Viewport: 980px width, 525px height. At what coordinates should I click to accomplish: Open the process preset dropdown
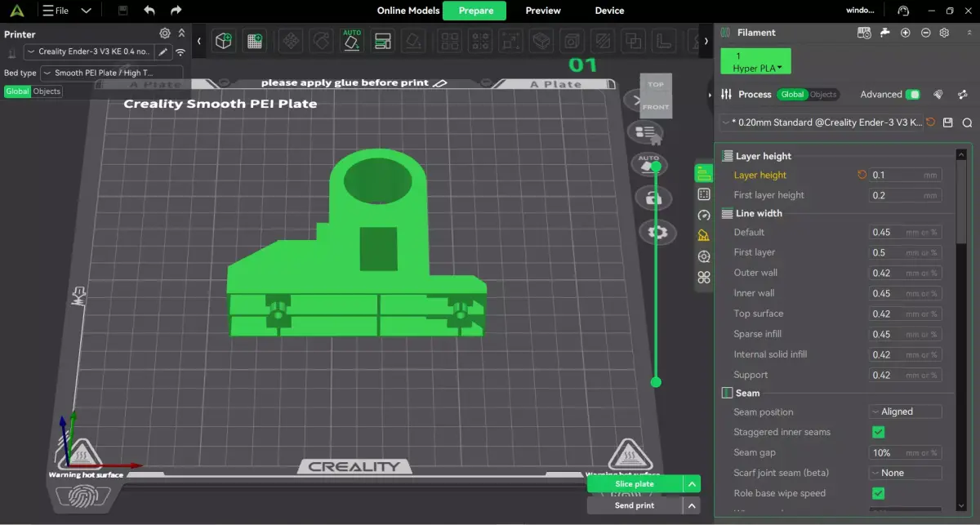(822, 122)
